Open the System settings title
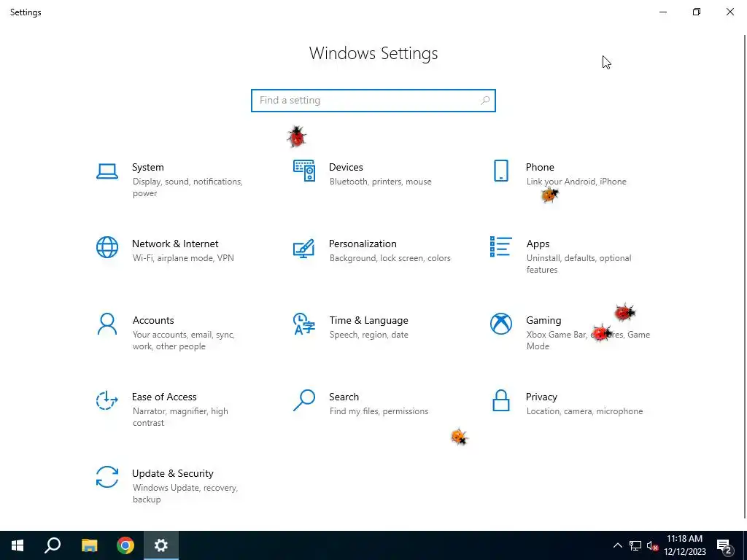Image resolution: width=747 pixels, height=560 pixels. (147, 167)
